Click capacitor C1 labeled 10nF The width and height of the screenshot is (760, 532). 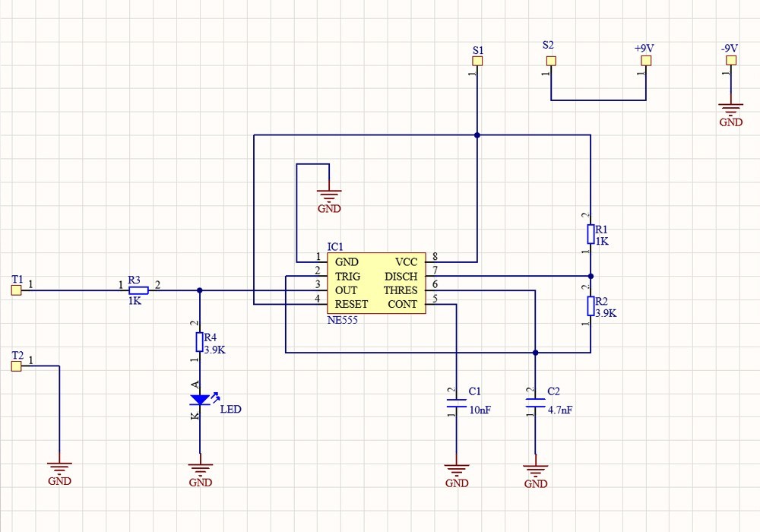[x=456, y=404]
